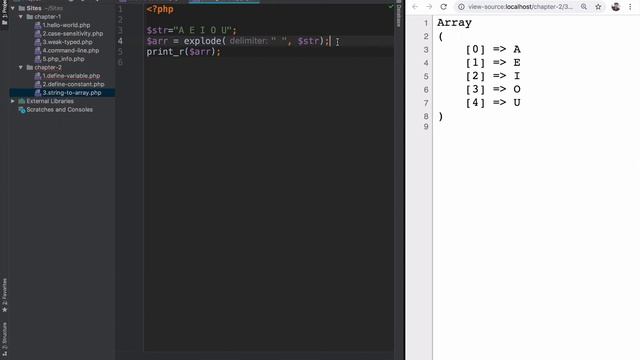This screenshot has width=640, height=360.
Task: Click Scratches and Consoles icon
Action: coord(22,109)
